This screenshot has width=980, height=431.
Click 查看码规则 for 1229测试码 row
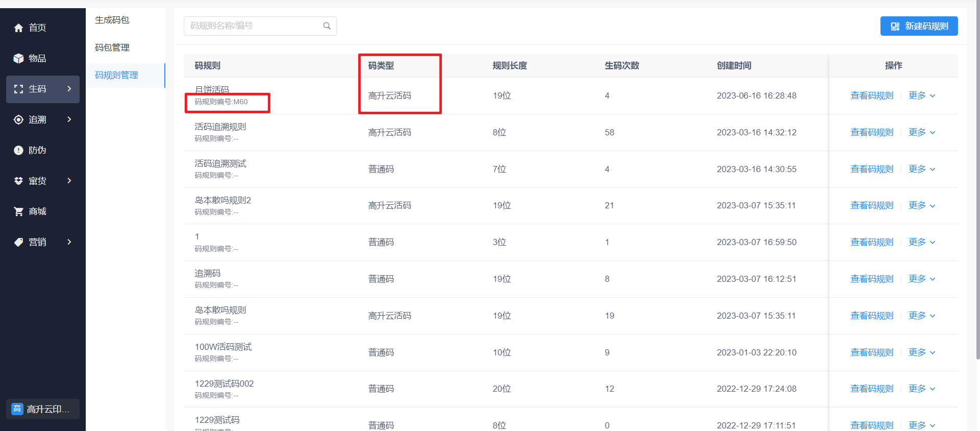[872, 425]
